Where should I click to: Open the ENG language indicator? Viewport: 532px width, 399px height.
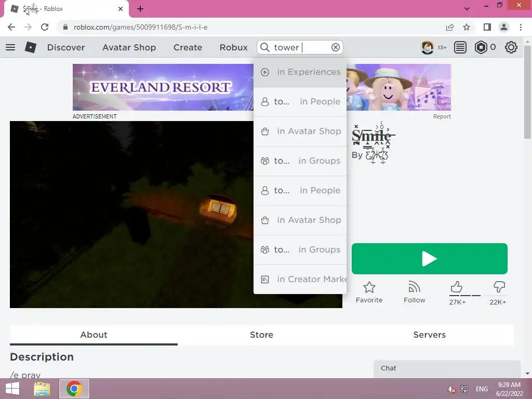(482, 389)
